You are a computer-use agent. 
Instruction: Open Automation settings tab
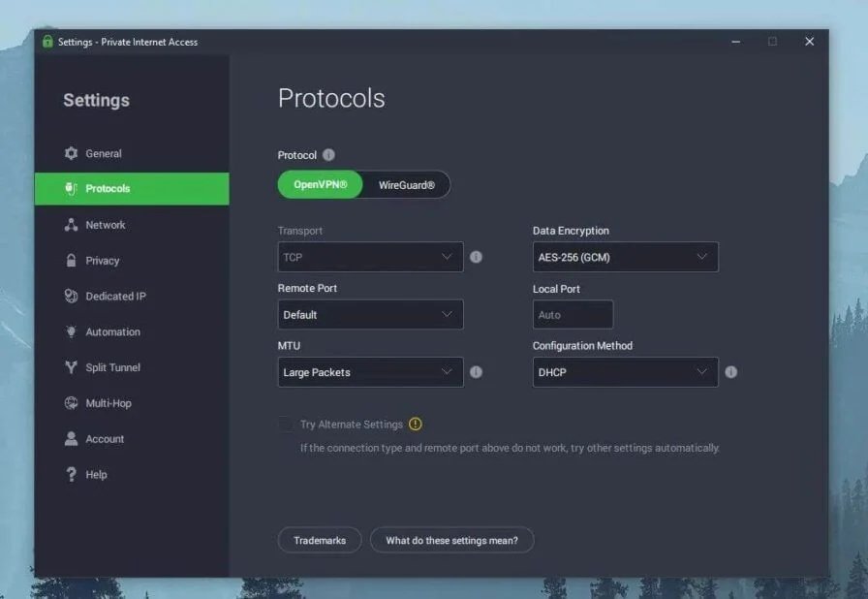click(132, 331)
